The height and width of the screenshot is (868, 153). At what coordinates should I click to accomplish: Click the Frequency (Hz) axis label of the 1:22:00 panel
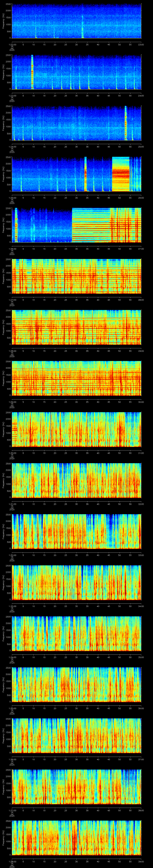click(3, 21)
